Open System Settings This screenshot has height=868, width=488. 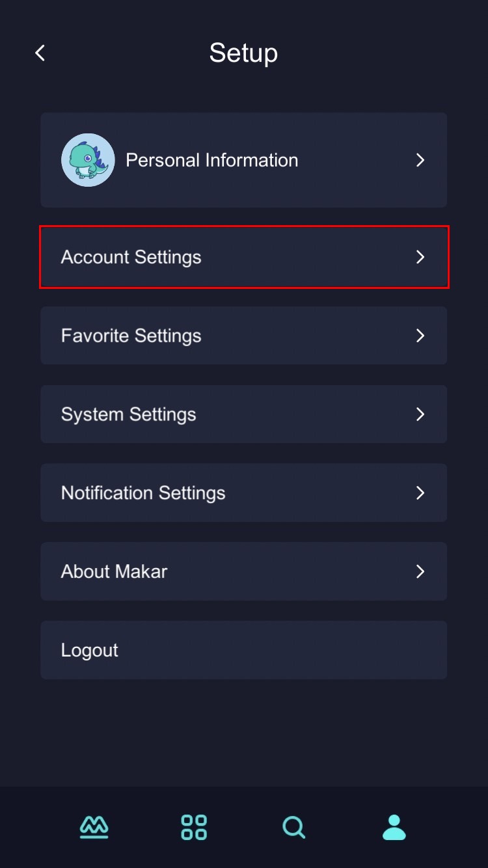point(129,414)
